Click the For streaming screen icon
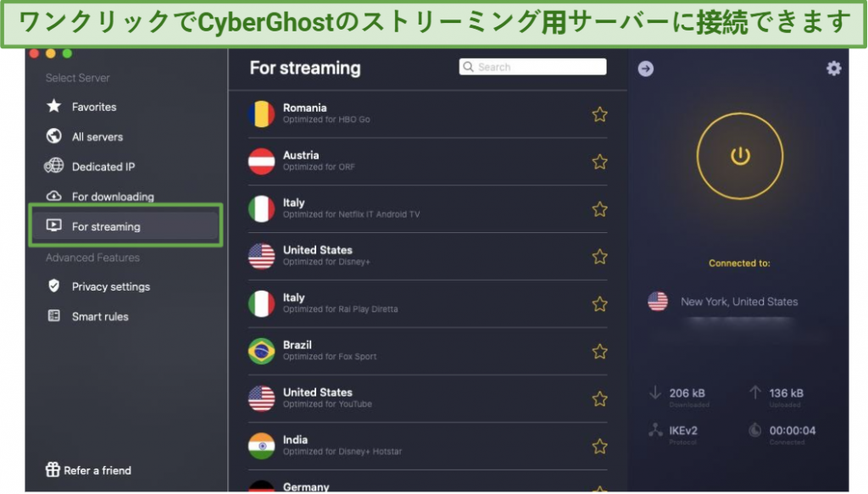Screen dimensions: 868x494 tap(53, 225)
